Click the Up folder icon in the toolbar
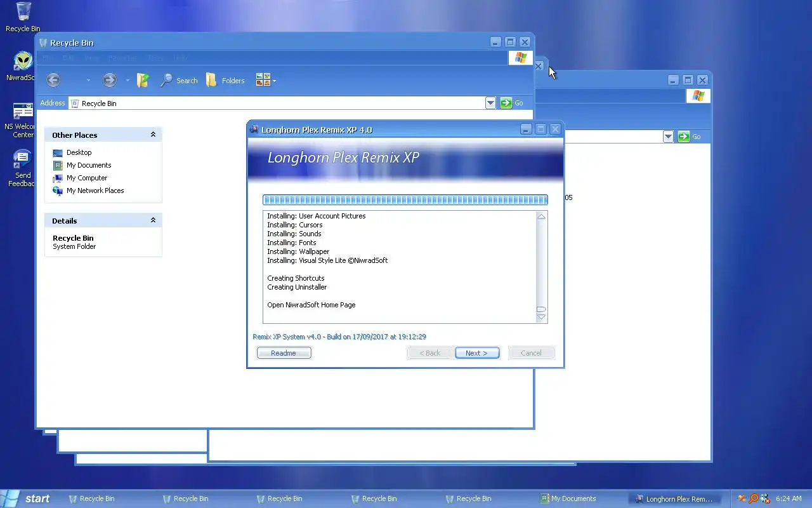This screenshot has width=812, height=508. click(143, 80)
